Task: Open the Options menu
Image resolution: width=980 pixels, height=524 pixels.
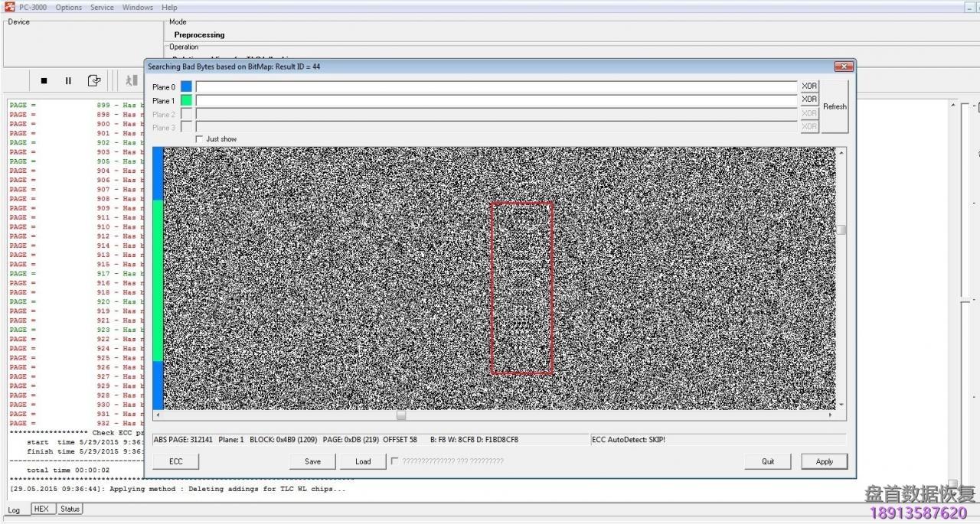Action: pos(68,7)
